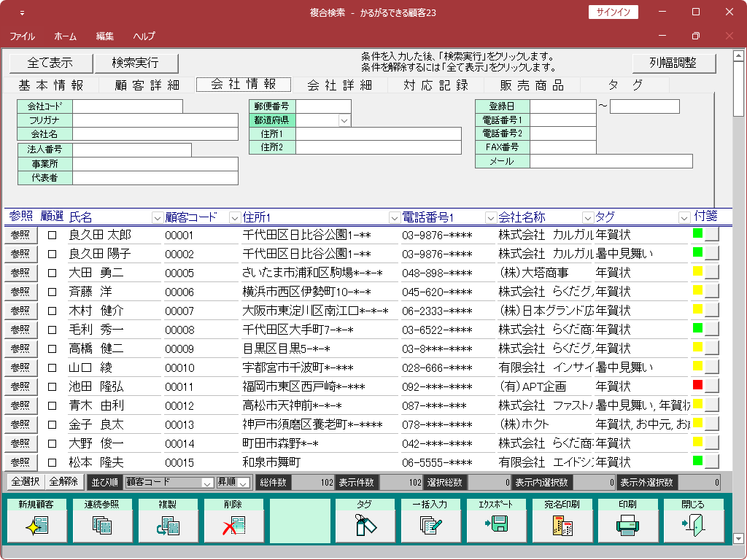Open the ヘルプ menu
The image size is (747, 560).
tap(144, 36)
